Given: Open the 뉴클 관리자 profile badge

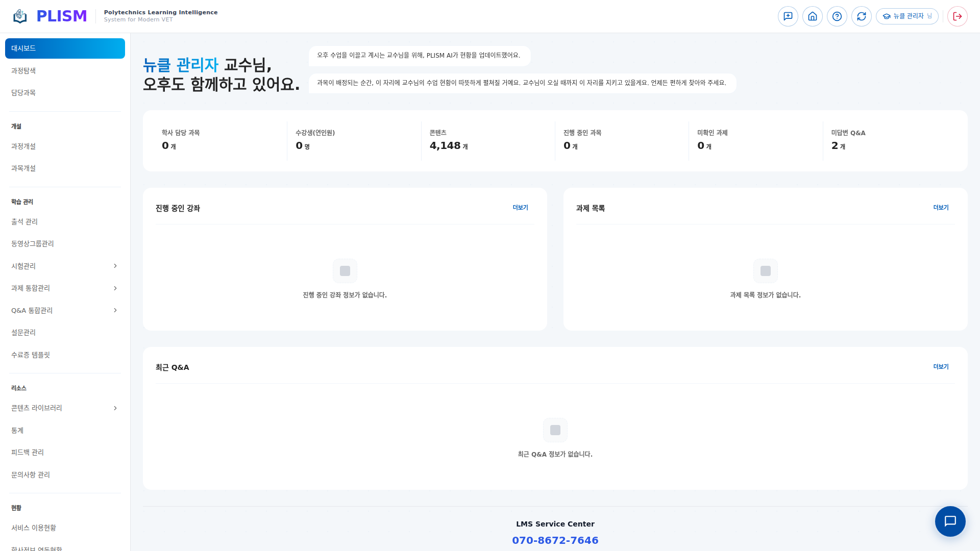Looking at the screenshot, I should pos(907,16).
